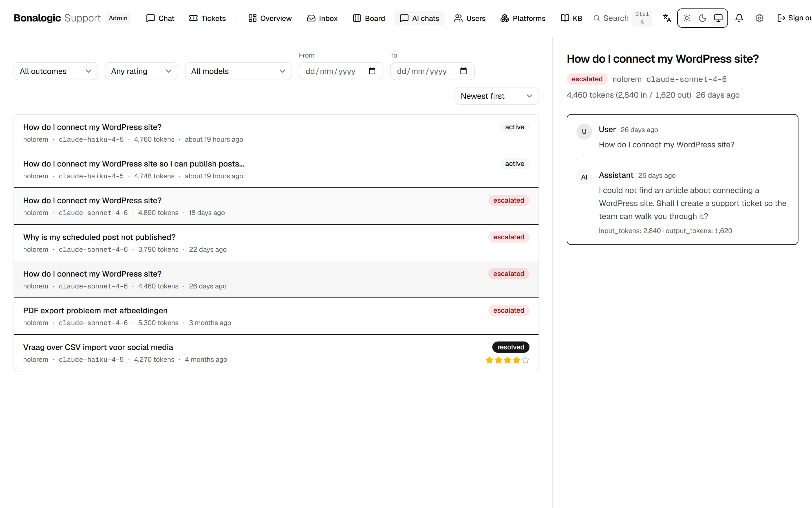The image size is (812, 508).
Task: Click the To date field
Action: tap(432, 71)
